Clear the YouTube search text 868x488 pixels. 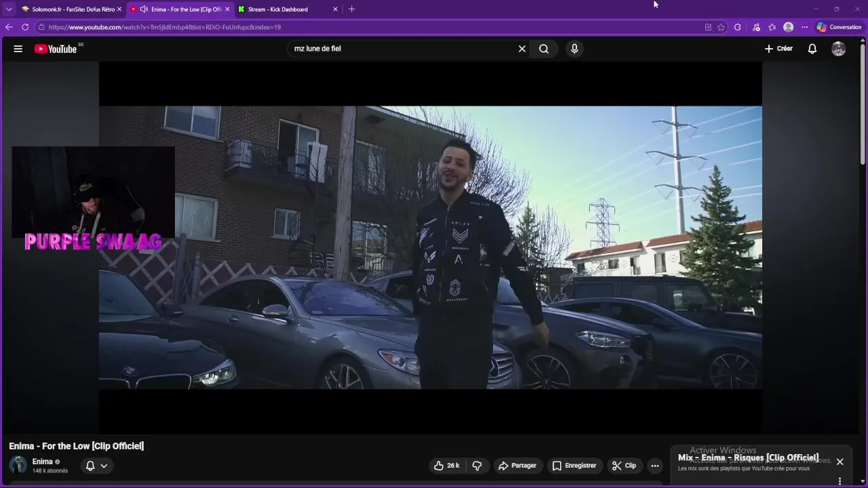pyautogui.click(x=522, y=49)
